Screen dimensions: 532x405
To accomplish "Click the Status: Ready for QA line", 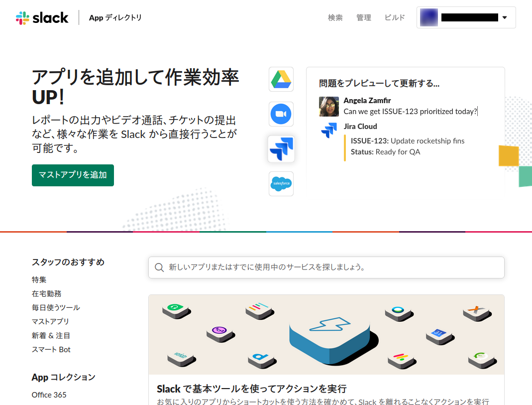I will pos(385,152).
